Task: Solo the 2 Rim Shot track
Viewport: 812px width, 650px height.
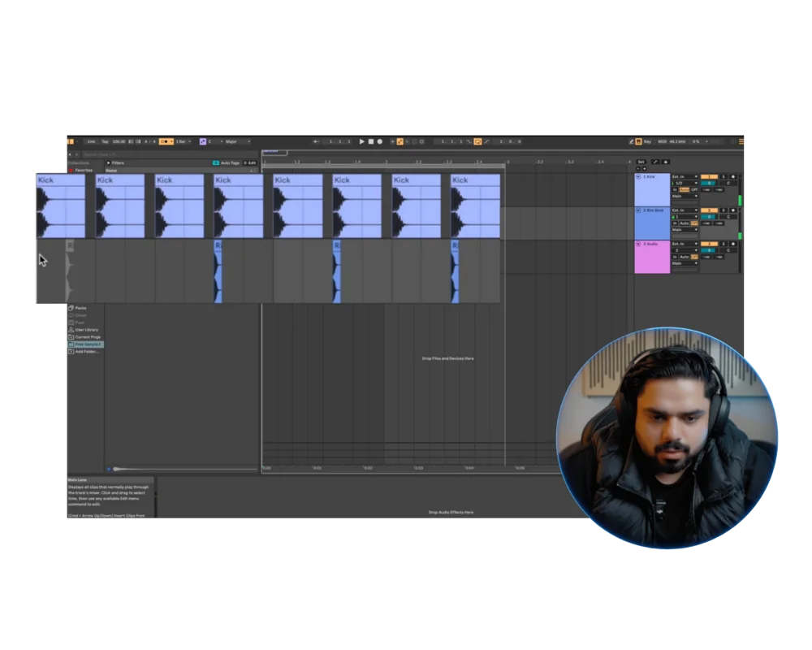Action: coord(724,210)
